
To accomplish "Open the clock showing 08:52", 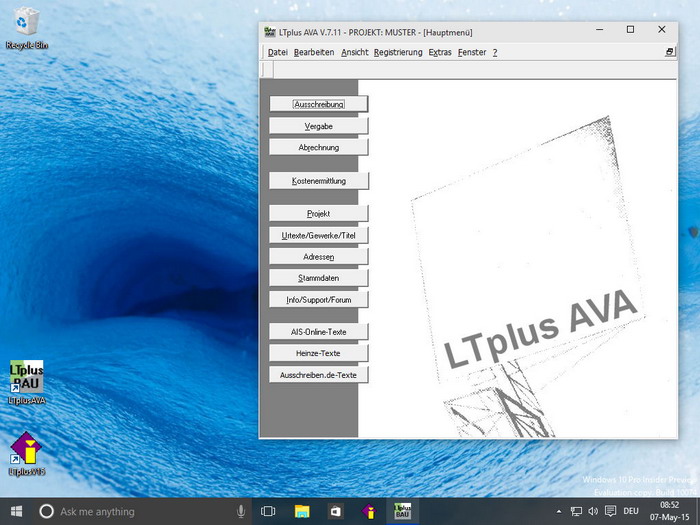I will pos(669,512).
